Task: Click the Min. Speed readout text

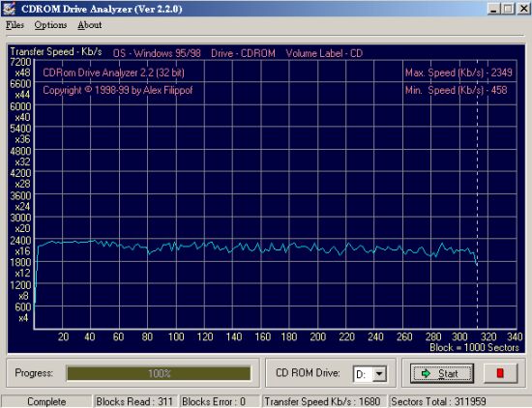Action: coord(456,90)
